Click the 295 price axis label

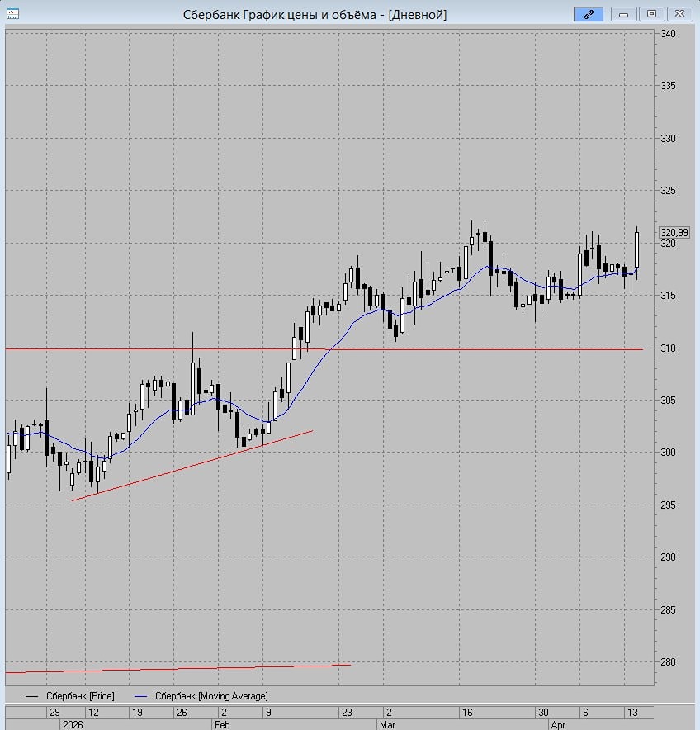click(668, 505)
